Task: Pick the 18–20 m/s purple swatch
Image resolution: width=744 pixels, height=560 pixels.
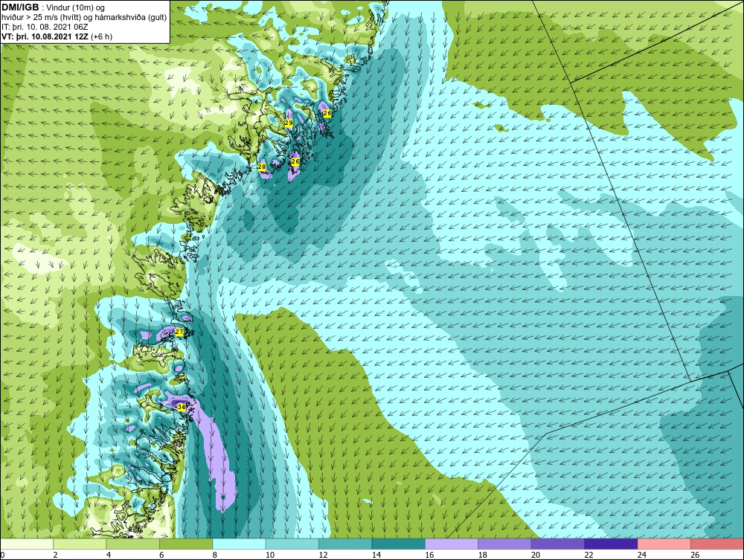Action: (x=505, y=544)
